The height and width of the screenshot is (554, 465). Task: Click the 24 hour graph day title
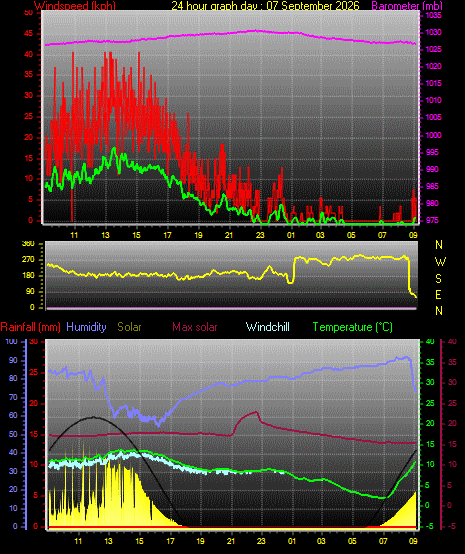[265, 6]
